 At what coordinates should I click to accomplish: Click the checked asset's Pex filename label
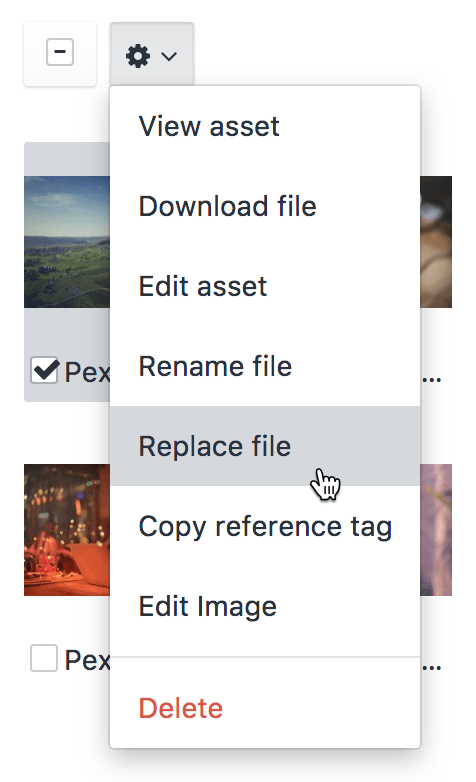click(x=87, y=372)
